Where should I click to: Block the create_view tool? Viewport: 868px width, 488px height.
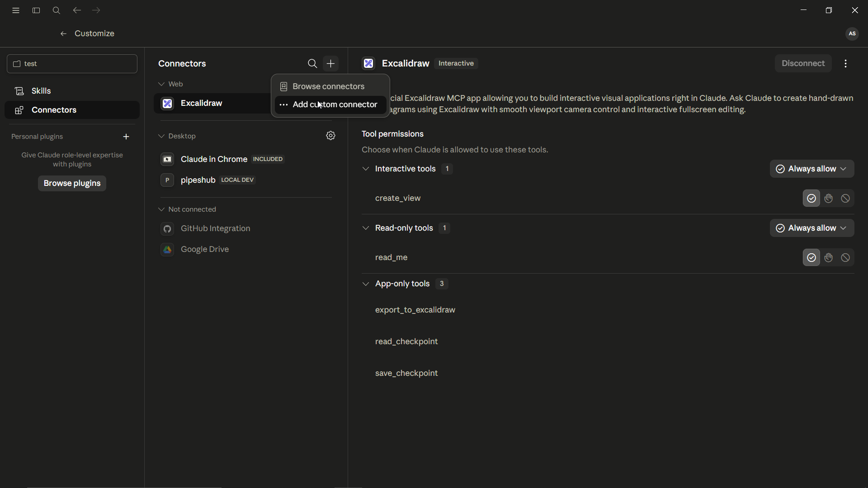(845, 198)
